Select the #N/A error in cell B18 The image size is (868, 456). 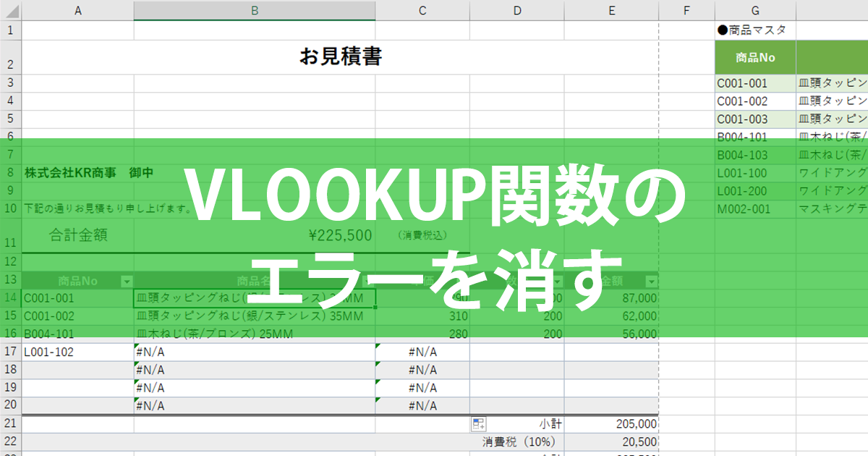point(255,370)
